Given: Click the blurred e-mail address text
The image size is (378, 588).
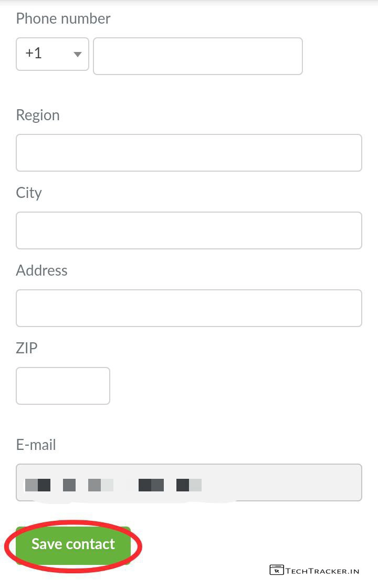Looking at the screenshot, I should (x=113, y=485).
